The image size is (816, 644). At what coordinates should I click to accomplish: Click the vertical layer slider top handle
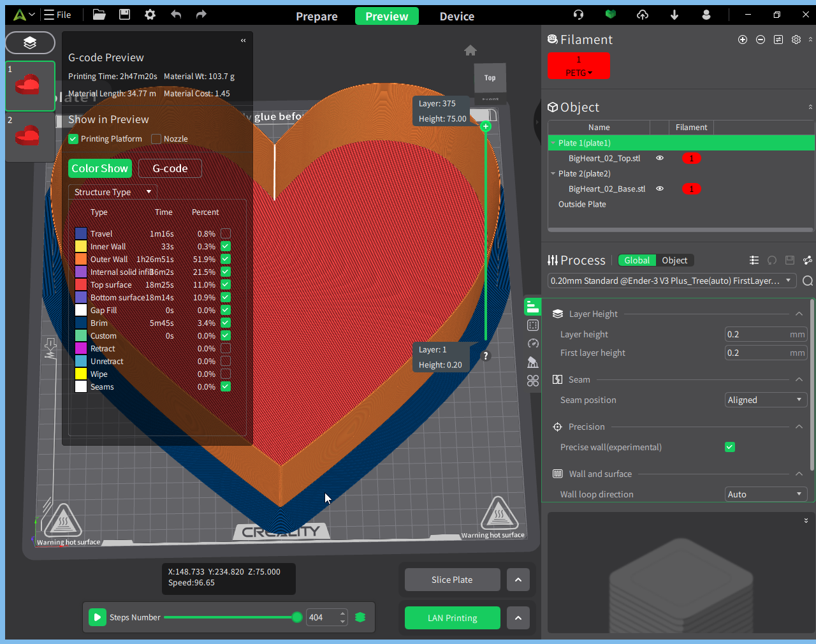[x=486, y=126]
